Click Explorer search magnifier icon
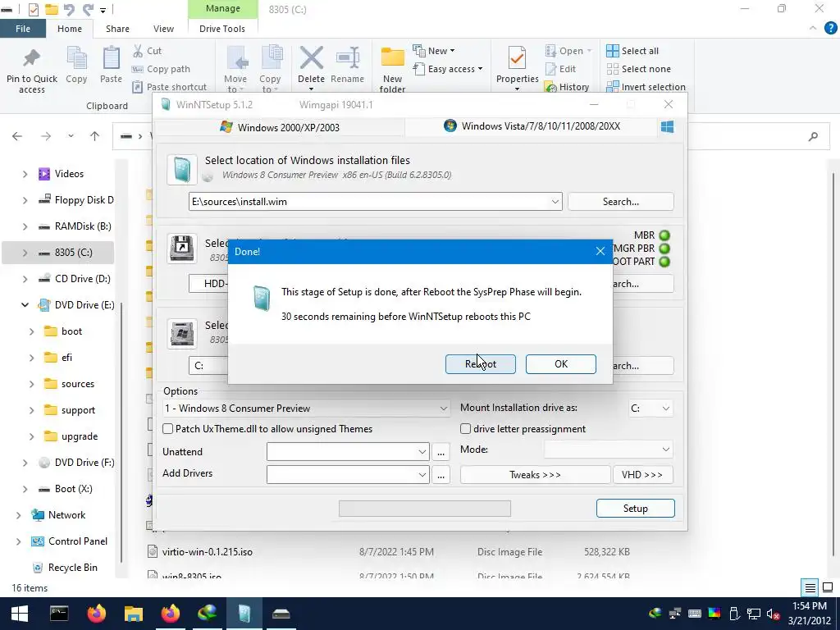The height and width of the screenshot is (630, 840). [x=813, y=137]
